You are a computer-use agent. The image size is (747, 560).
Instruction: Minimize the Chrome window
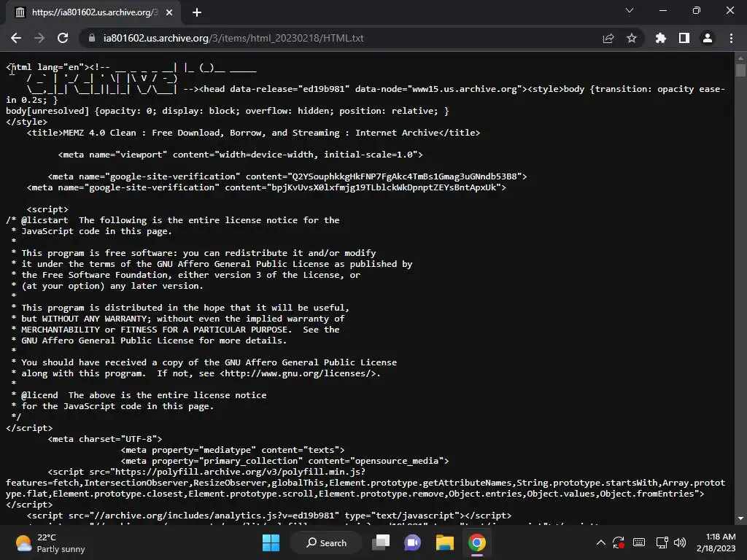point(662,10)
